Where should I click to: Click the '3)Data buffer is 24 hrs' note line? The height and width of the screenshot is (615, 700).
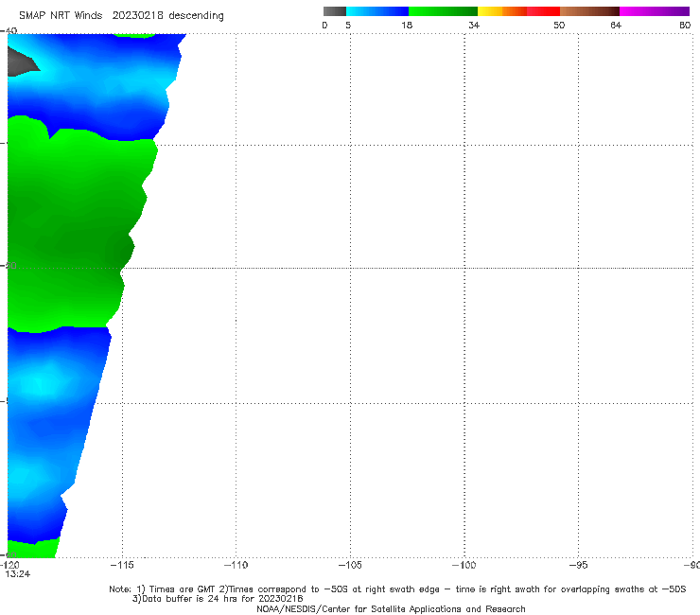coord(218,599)
